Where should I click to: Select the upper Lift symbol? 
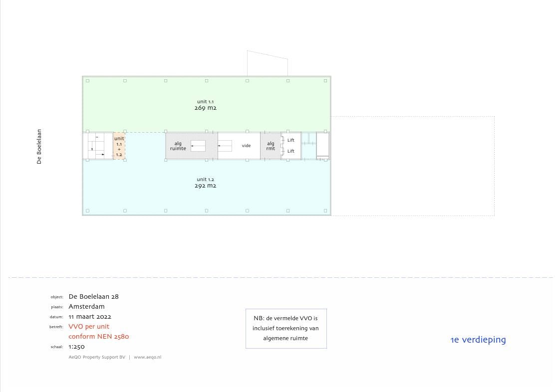click(290, 140)
